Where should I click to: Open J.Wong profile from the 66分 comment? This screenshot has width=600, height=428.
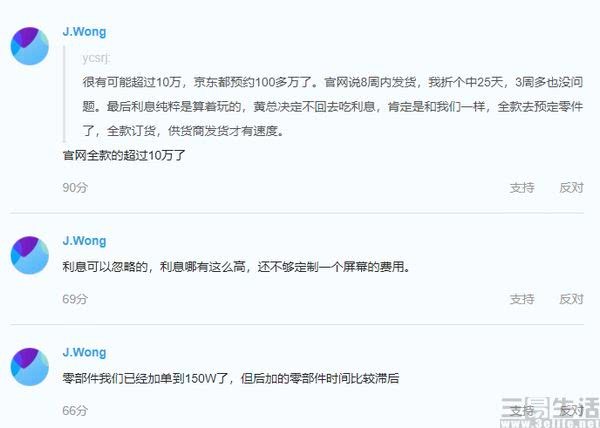pos(84,353)
